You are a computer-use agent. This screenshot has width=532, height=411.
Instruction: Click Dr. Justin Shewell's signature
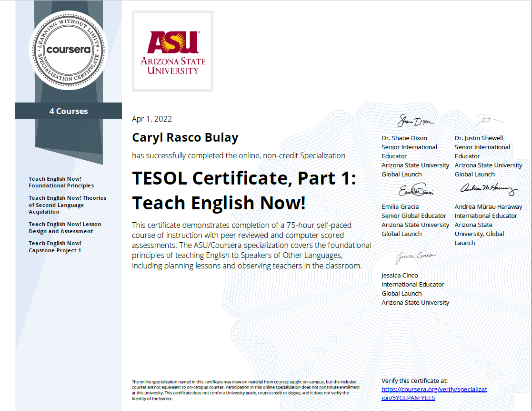pyautogui.click(x=489, y=120)
